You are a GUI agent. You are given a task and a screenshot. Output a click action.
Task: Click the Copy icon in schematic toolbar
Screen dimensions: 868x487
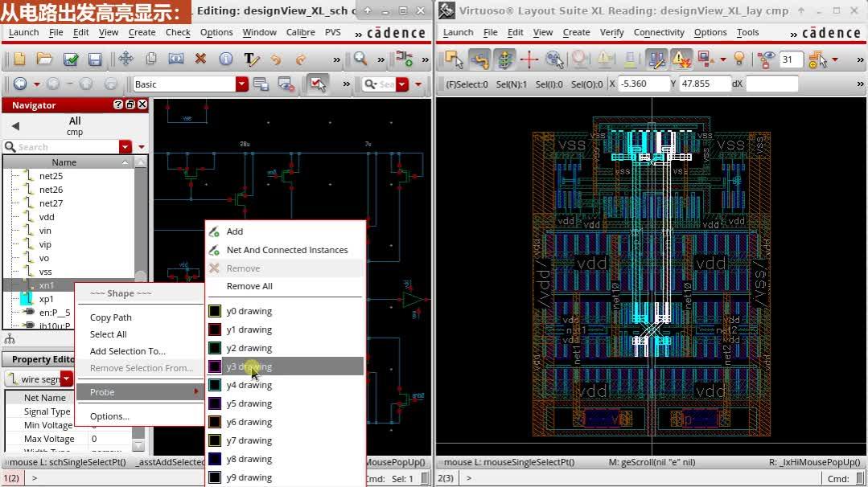(150, 59)
